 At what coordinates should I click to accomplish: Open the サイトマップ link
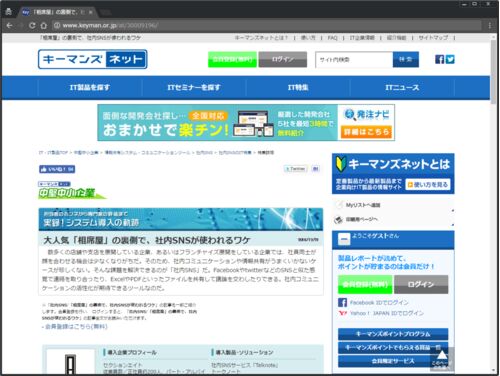pyautogui.click(x=433, y=38)
